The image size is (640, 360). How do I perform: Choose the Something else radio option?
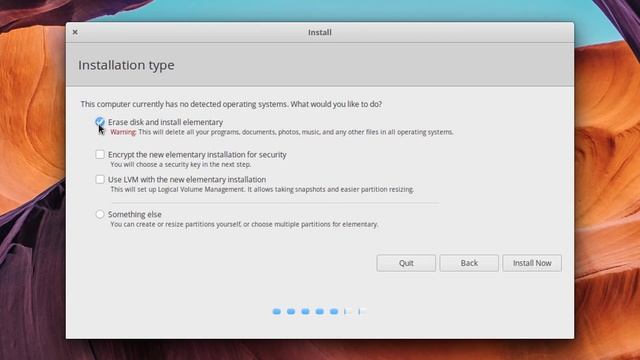pos(100,214)
